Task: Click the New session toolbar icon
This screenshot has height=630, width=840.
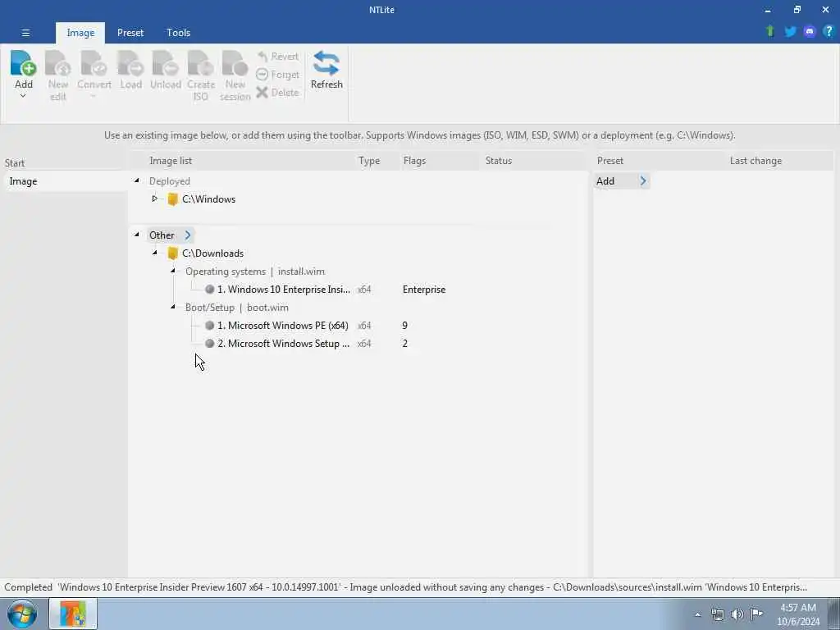Action: [235, 75]
